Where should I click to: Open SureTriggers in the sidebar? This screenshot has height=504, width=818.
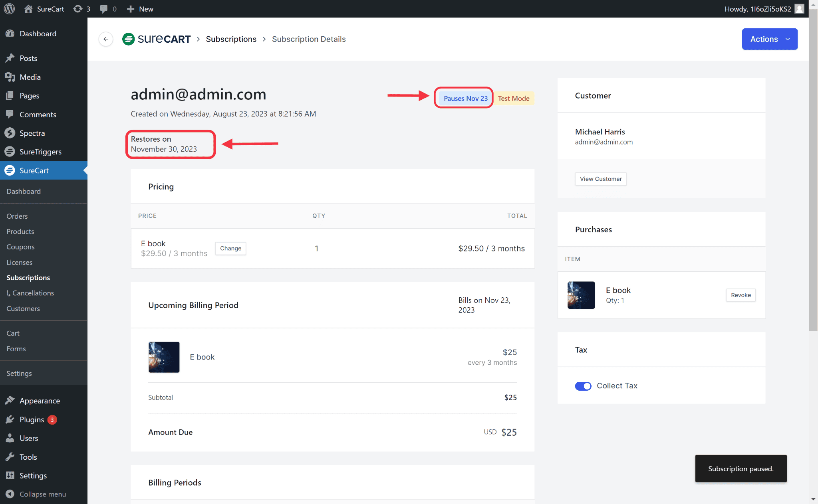[40, 152]
